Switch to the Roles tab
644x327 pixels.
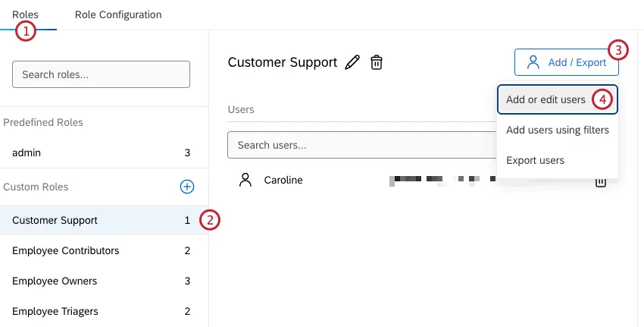(25, 14)
